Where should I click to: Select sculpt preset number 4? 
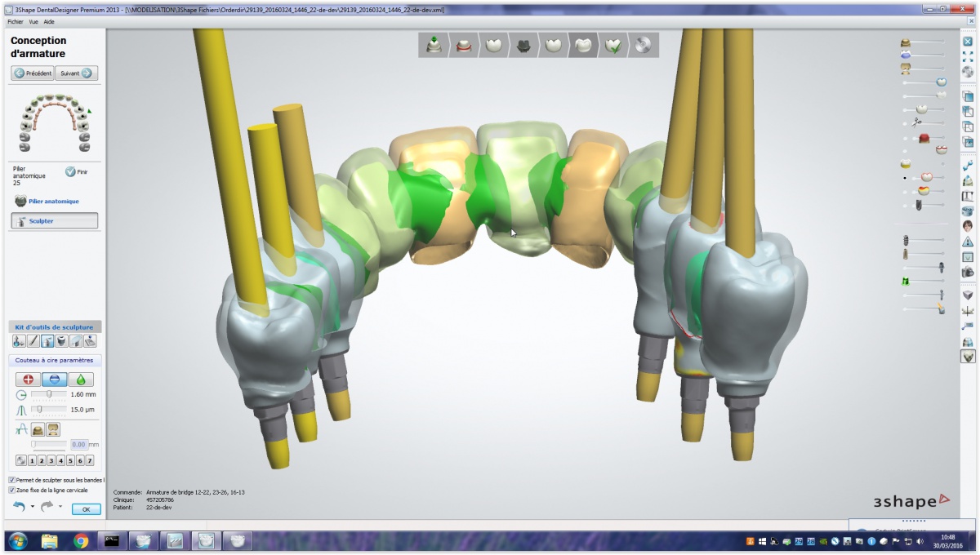[60, 461]
